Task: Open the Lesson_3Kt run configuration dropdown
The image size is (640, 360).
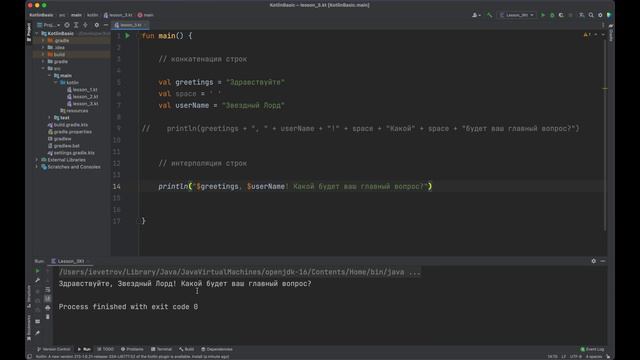Action: pyautogui.click(x=517, y=15)
